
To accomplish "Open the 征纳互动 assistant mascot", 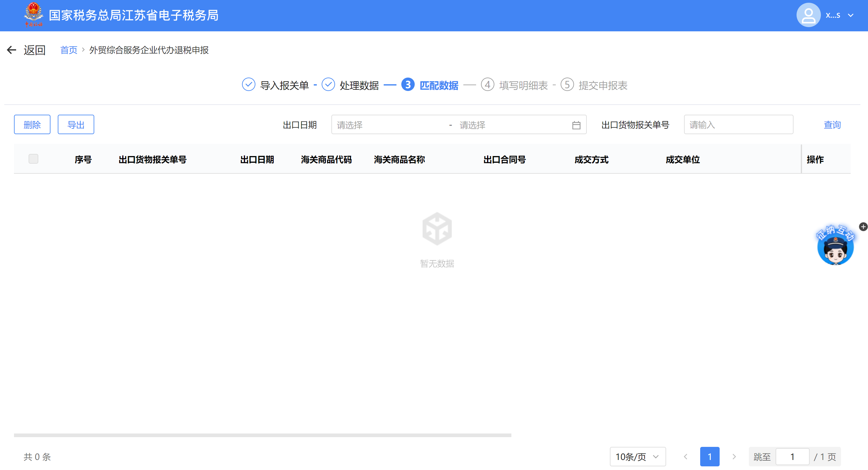I will tap(835, 248).
